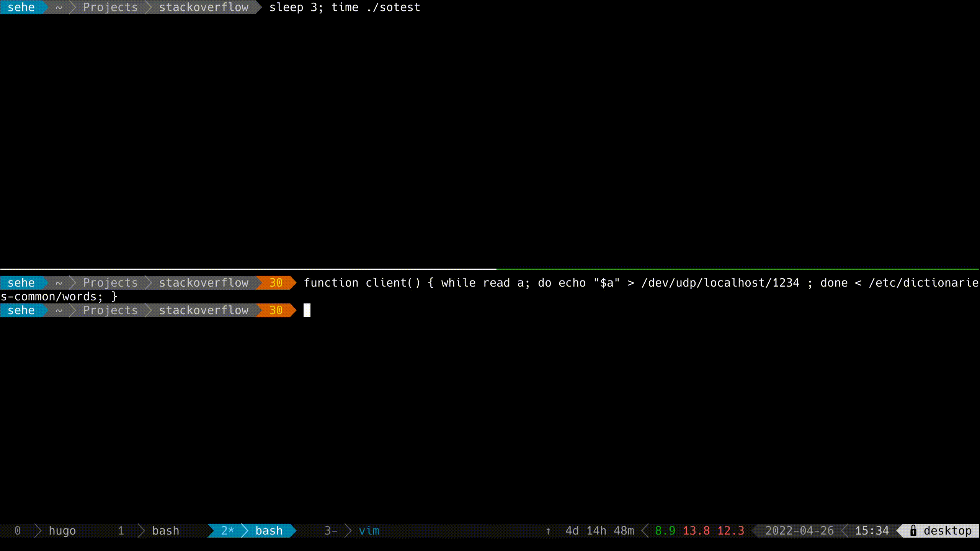Screen dimensions: 980x551
Task: Click the uptime up-arrow icon
Action: [x=548, y=531]
